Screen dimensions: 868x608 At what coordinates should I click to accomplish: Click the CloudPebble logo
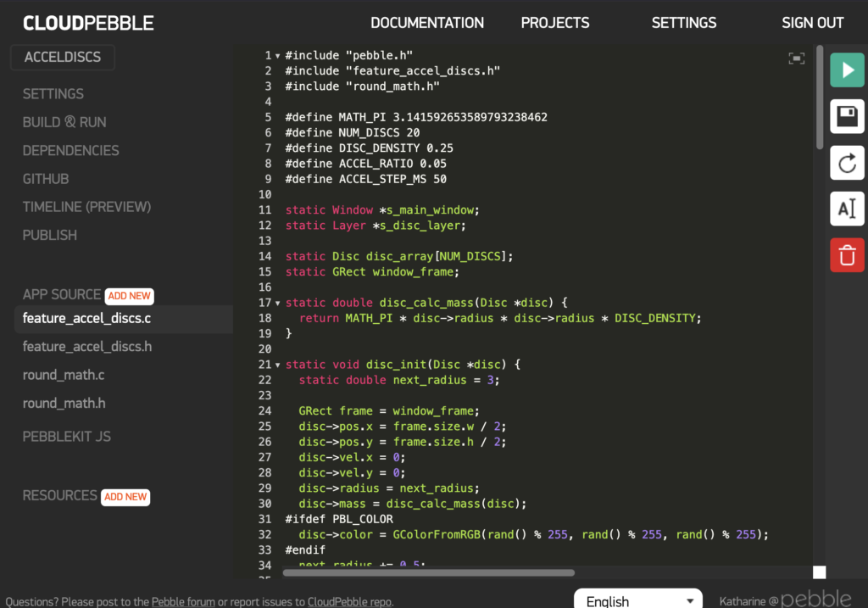88,23
